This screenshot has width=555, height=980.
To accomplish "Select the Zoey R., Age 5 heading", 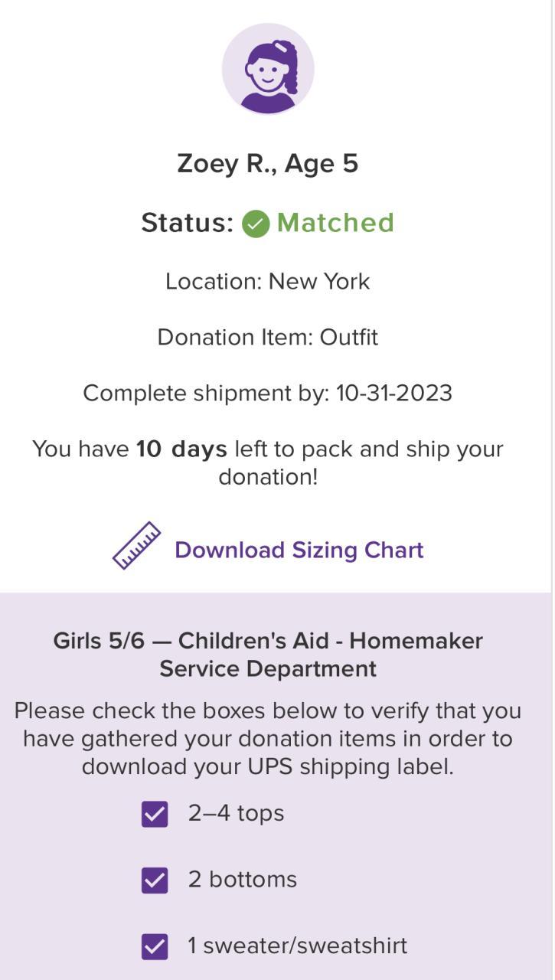I will (x=268, y=164).
